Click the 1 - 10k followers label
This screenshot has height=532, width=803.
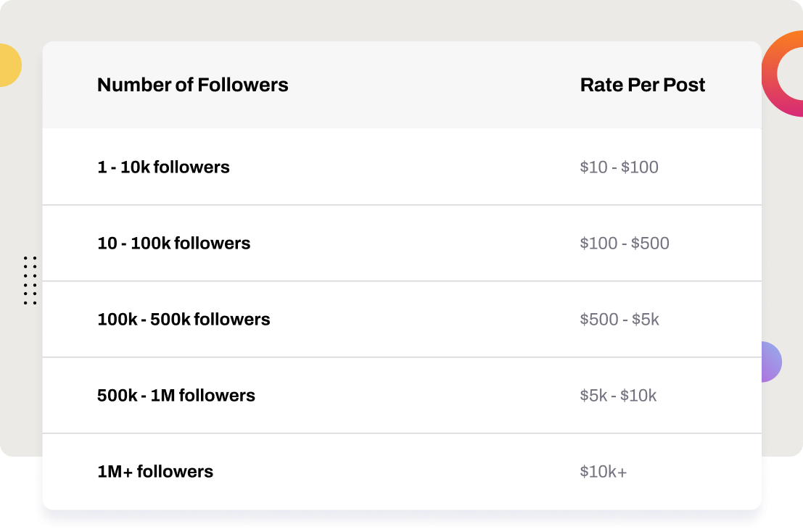pos(163,167)
